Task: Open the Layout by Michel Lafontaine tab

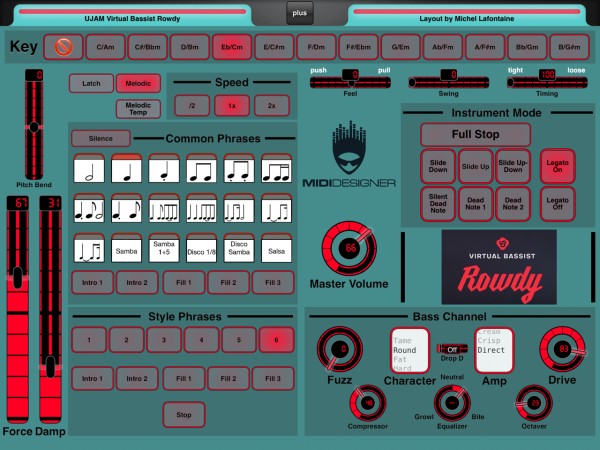Action: coord(466,16)
